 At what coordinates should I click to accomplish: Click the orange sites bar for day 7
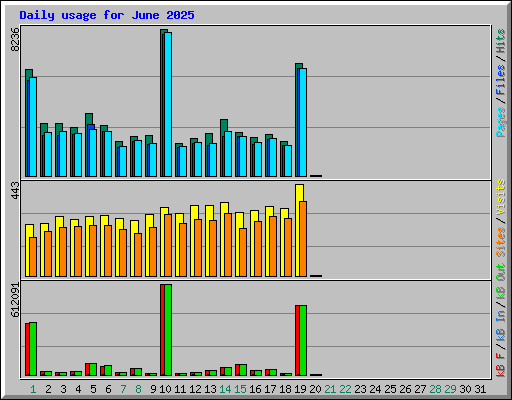coord(123,253)
